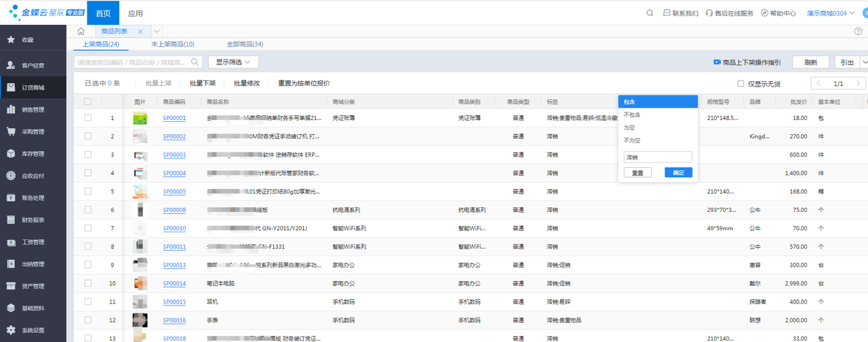Image resolution: width=868 pixels, height=342 pixels.
Task: Open 客户经营 customer management in sidebar
Action: (x=33, y=66)
